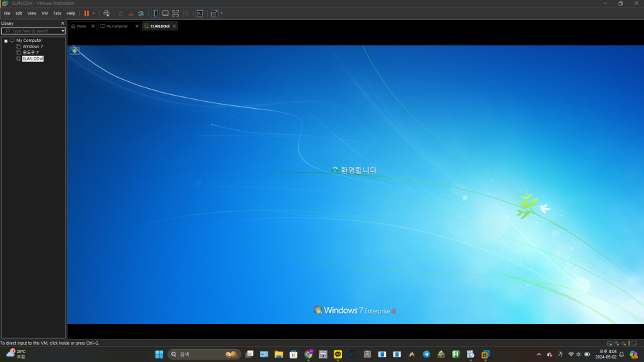This screenshot has height=362, width=644.
Task: Click the taskbar 검색 search box
Action: [x=203, y=354]
